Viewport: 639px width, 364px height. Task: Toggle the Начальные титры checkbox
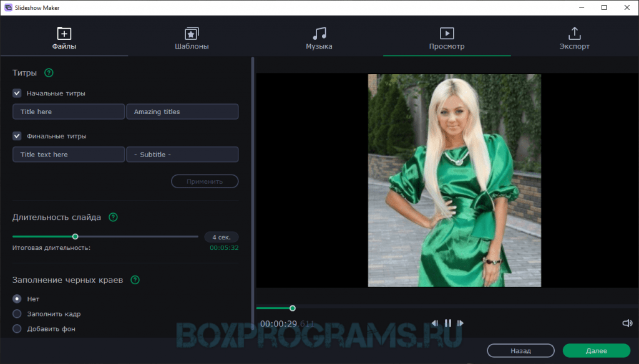[x=17, y=93]
